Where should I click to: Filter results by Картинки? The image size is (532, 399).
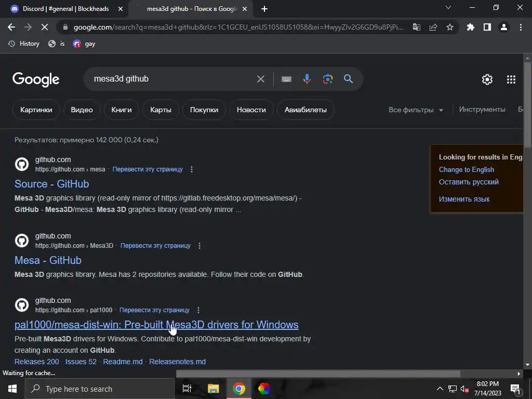pyautogui.click(x=36, y=110)
